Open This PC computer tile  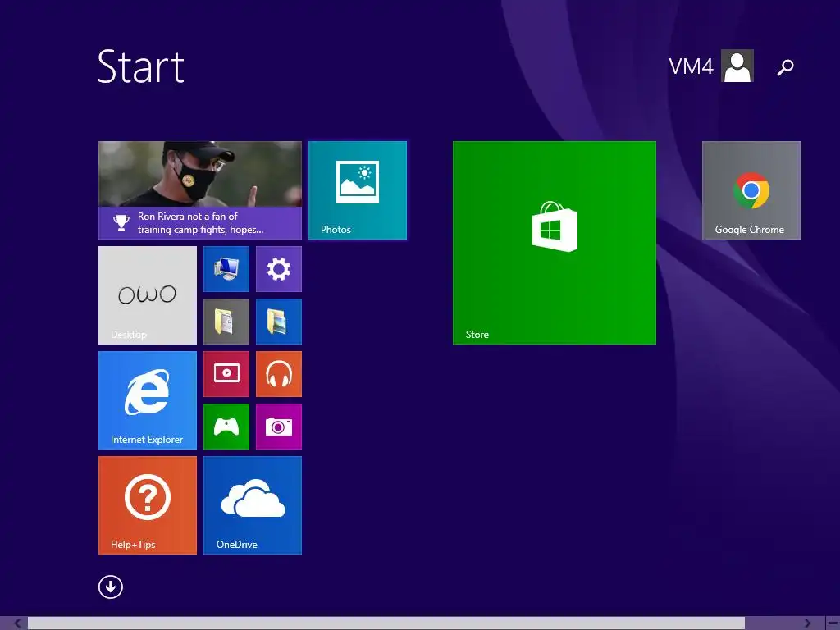pos(226,269)
